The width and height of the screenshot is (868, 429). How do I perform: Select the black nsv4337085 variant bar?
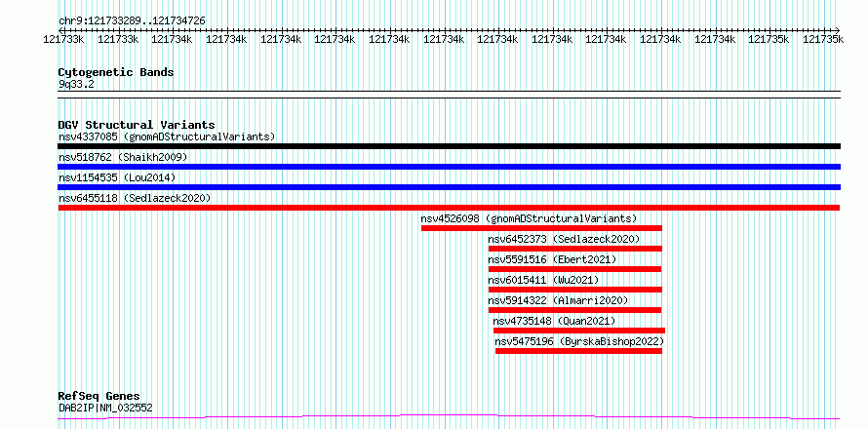click(449, 146)
